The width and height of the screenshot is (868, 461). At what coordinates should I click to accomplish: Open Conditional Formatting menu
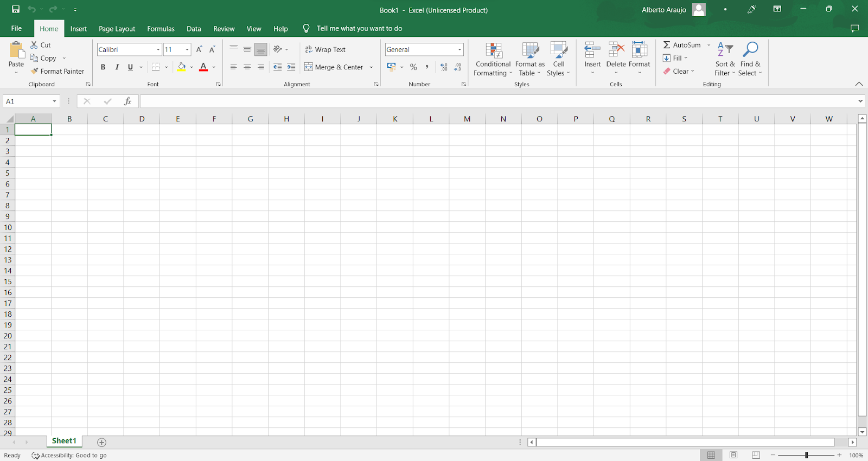click(493, 59)
